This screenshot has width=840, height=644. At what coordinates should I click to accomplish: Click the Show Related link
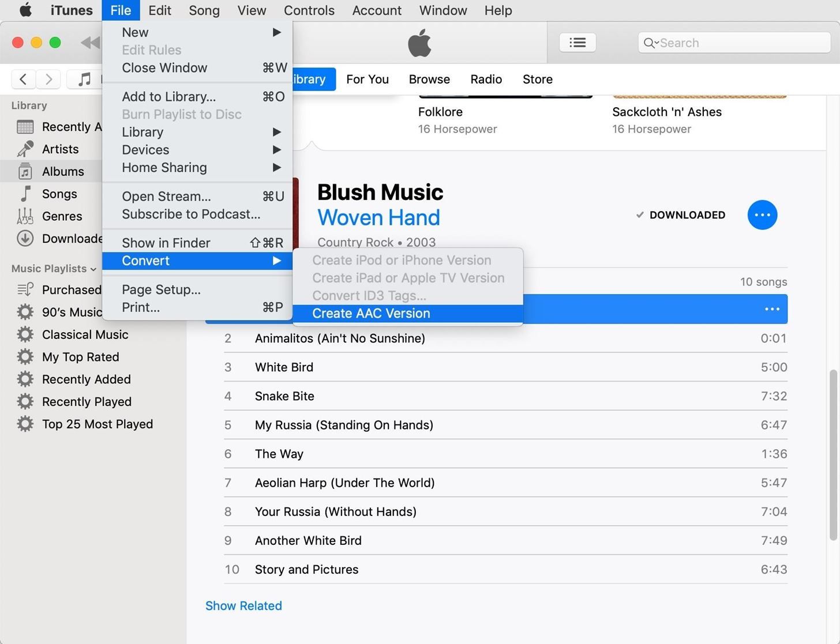243,605
